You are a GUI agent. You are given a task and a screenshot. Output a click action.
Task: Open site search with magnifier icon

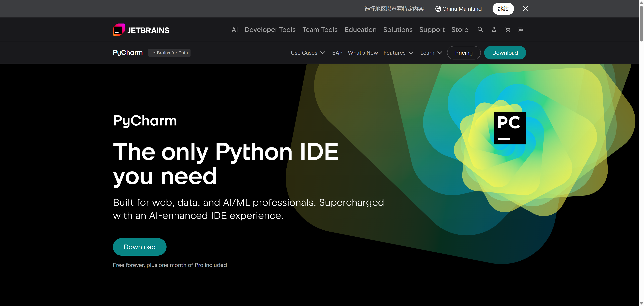[480, 30]
